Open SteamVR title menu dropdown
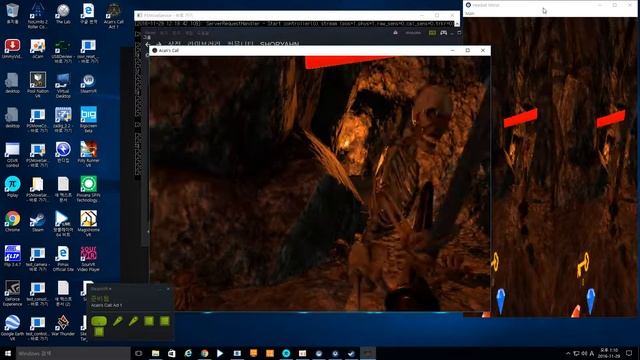 pos(101,289)
